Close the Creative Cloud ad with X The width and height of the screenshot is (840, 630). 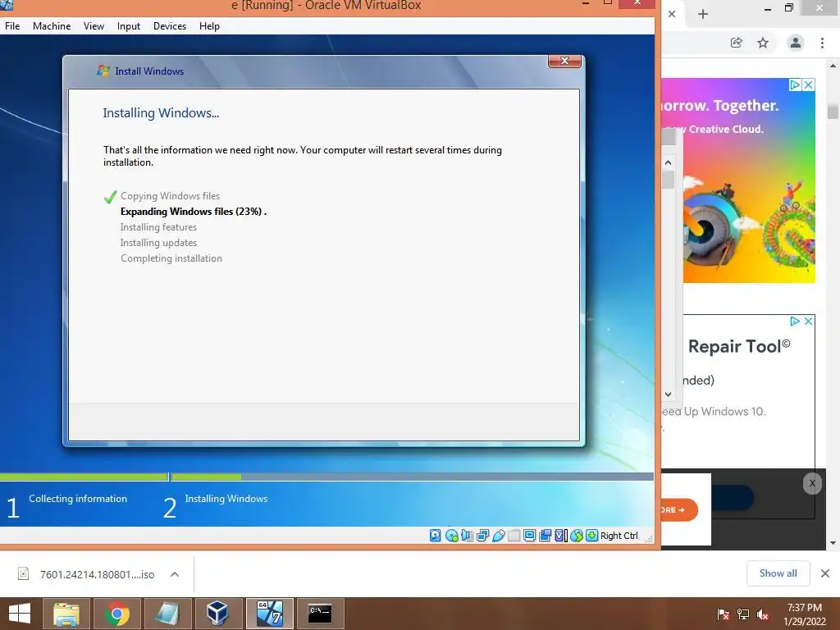pyautogui.click(x=809, y=84)
